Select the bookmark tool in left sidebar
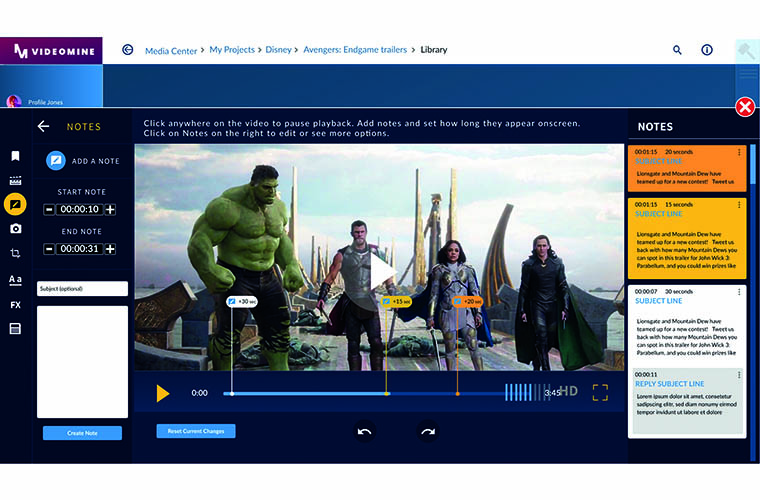The height and width of the screenshot is (500, 760). click(15, 156)
